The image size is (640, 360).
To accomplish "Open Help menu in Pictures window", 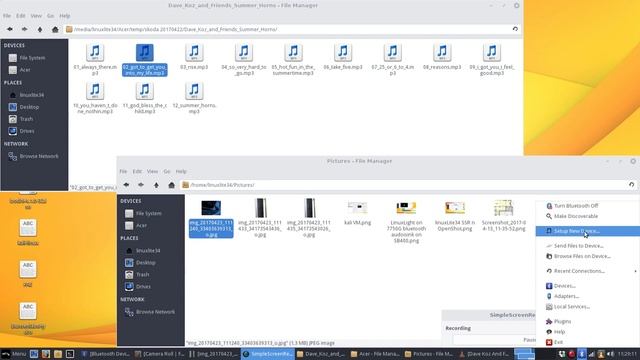I will pos(181,171).
